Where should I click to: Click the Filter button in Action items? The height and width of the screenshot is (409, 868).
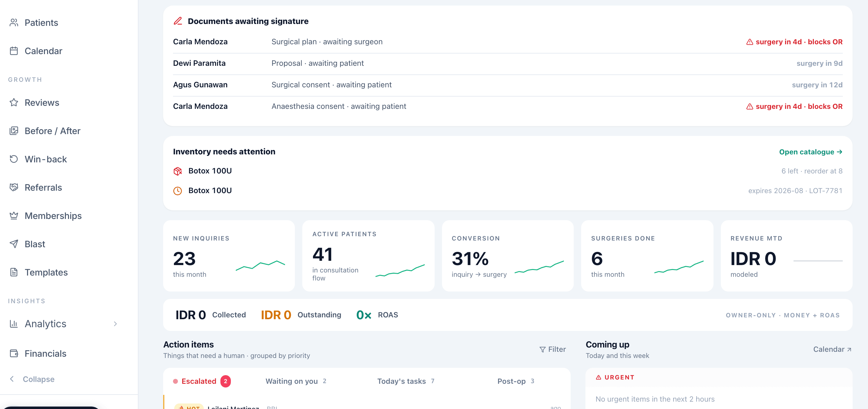(x=553, y=349)
